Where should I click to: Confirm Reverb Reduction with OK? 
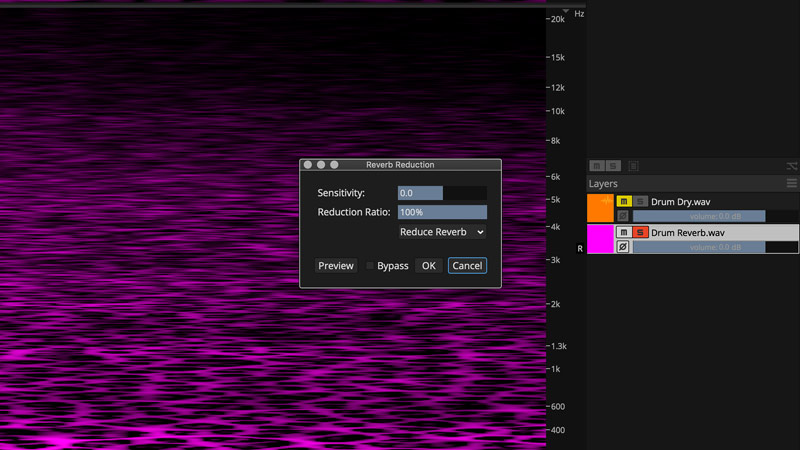point(429,265)
